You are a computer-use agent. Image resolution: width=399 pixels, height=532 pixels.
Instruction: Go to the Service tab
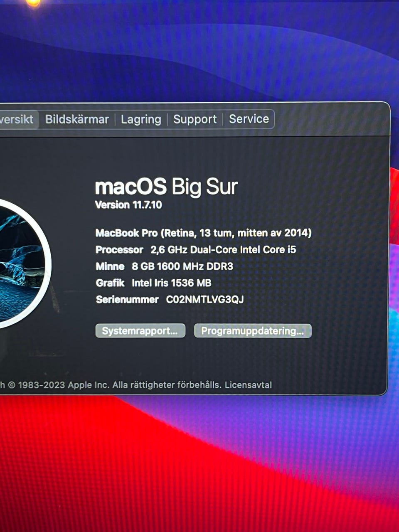click(249, 119)
